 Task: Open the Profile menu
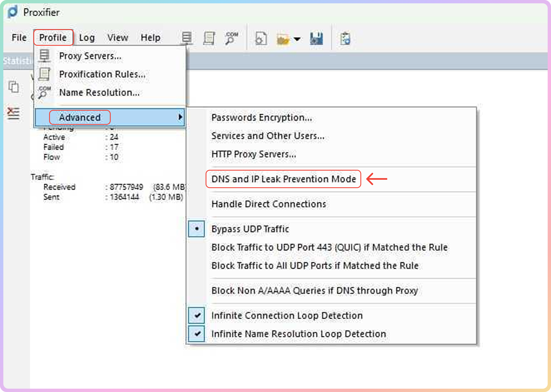53,37
